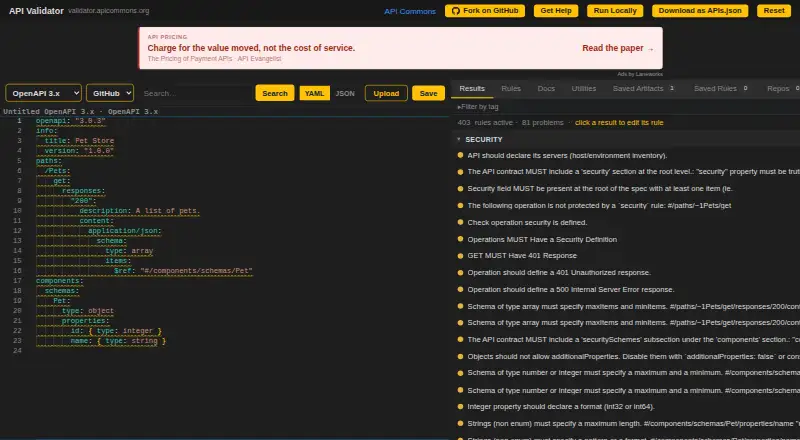Click editor line 'type: array'
The image size is (800, 440).
pyautogui.click(x=129, y=251)
